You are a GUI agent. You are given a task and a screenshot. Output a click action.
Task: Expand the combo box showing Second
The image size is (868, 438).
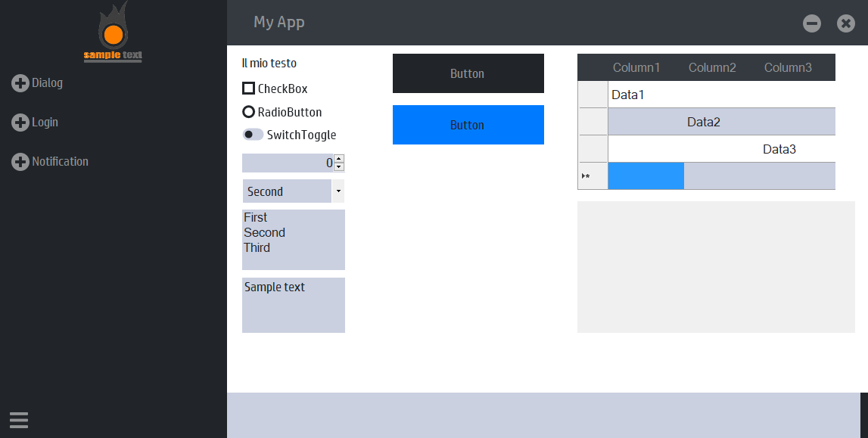pos(338,191)
